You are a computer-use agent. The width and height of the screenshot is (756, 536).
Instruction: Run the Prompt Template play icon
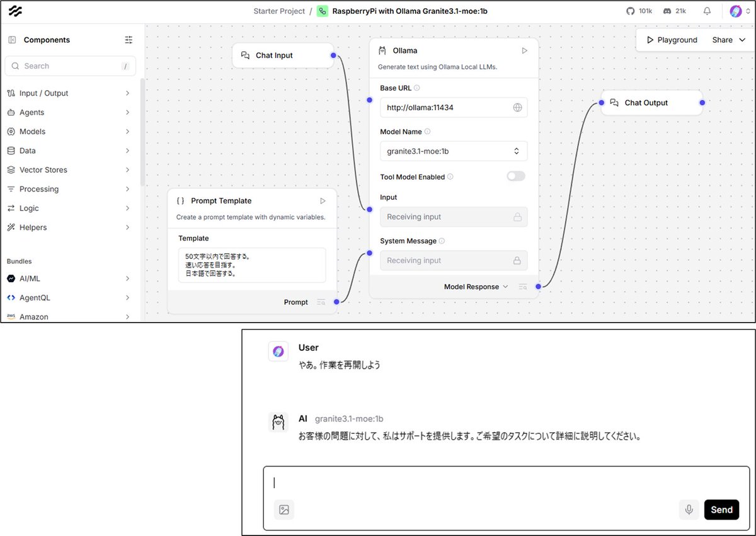(x=323, y=201)
